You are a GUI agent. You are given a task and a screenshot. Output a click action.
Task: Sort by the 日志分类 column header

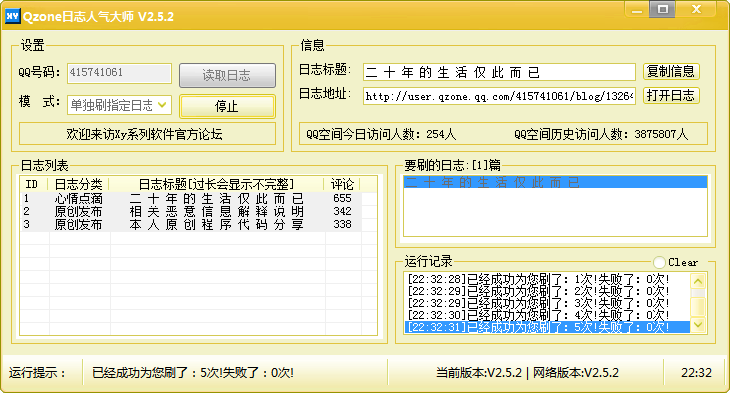point(78,184)
